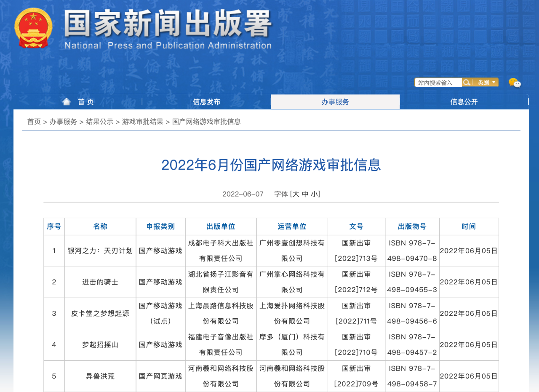
Task: Open the WeChat chat bubble icon
Action: [x=515, y=83]
